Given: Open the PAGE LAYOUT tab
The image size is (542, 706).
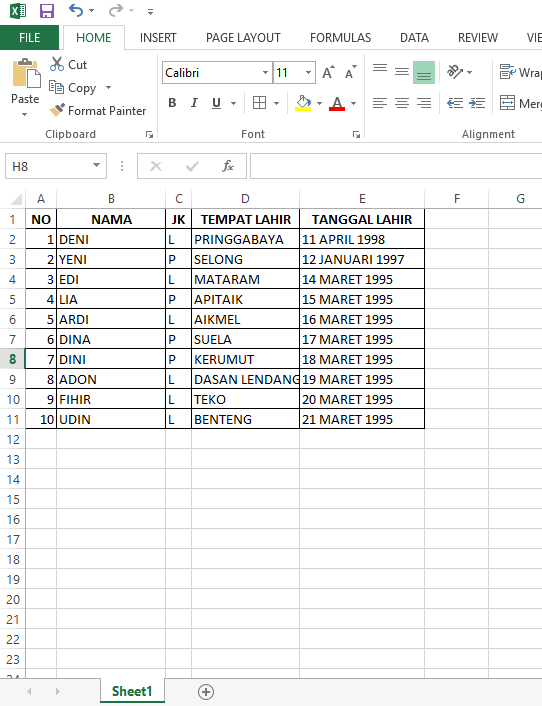Looking at the screenshot, I should 243,37.
